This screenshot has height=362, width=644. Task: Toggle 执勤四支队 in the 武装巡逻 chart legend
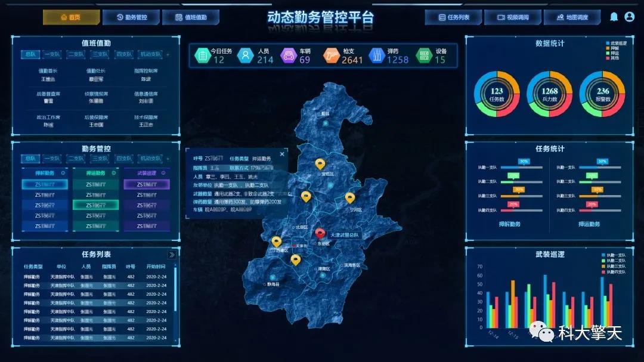click(614, 271)
